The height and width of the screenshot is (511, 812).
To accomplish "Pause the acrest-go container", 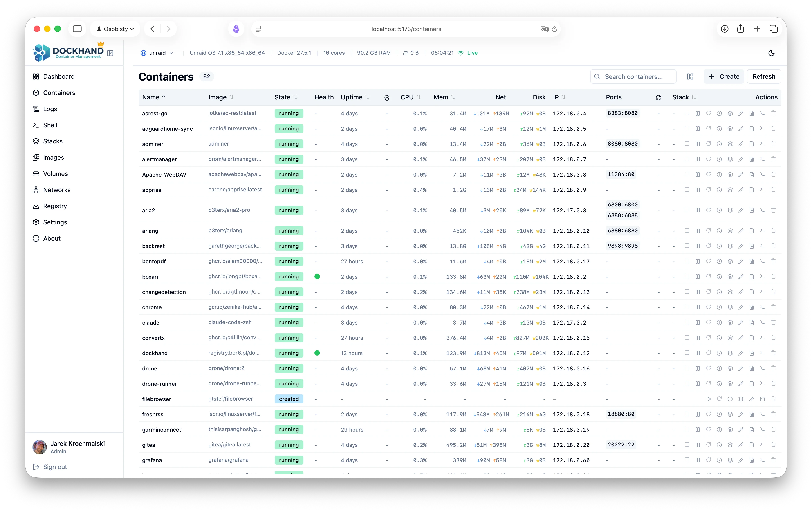I will point(698,113).
